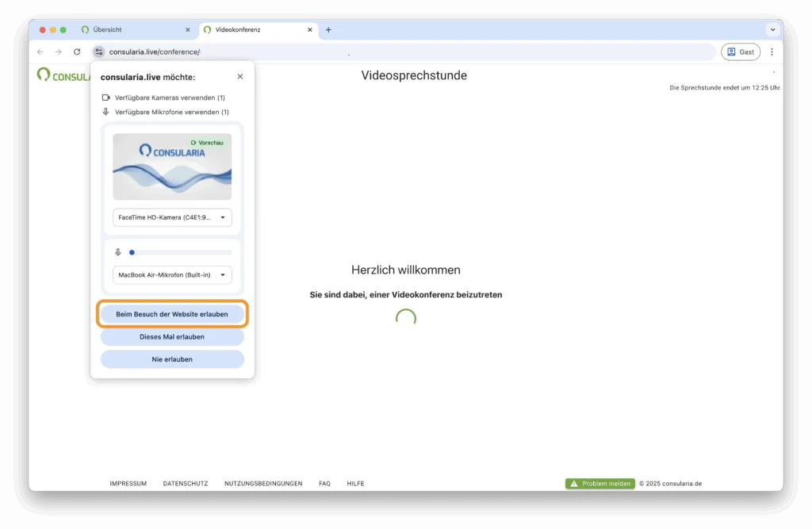
Task: Expand the FaceTime HD-Kamera dropdown
Action: pos(172,217)
